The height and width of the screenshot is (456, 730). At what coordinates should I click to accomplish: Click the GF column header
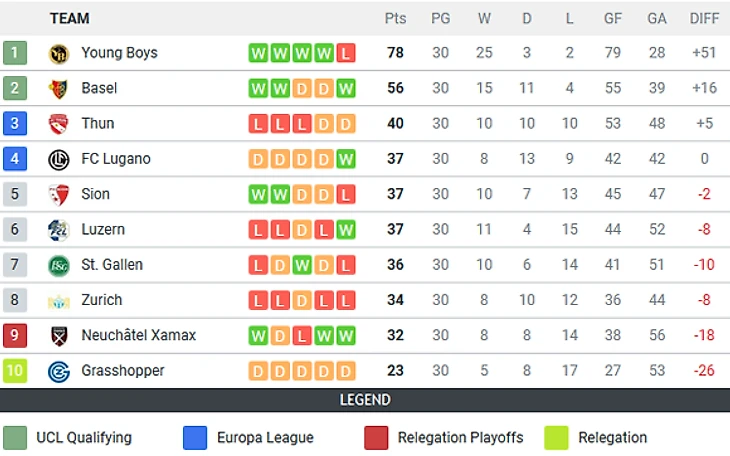613,18
